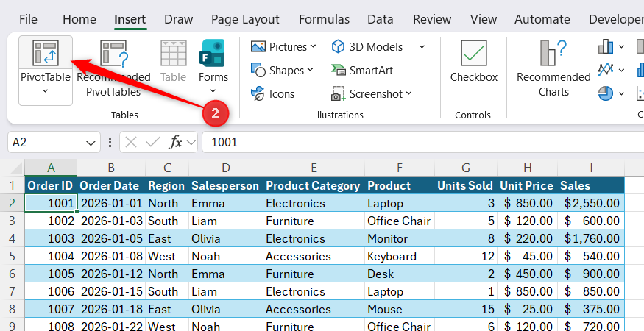Expand the Name Box dropdown
Screen dimensions: 644x331
91,143
